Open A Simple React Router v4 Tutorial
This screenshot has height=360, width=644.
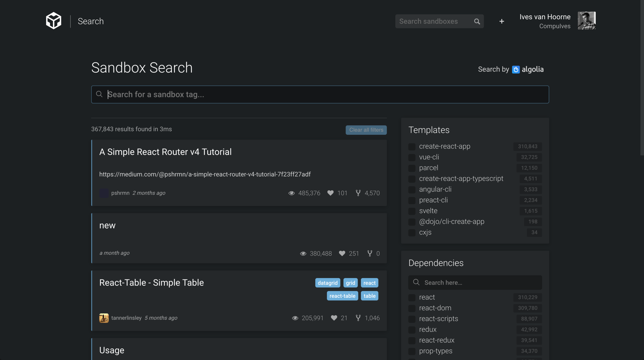(165, 152)
